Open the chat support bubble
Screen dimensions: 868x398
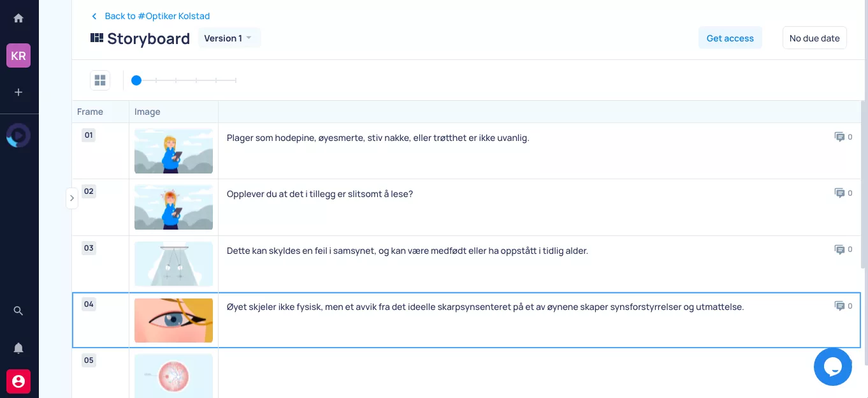832,367
